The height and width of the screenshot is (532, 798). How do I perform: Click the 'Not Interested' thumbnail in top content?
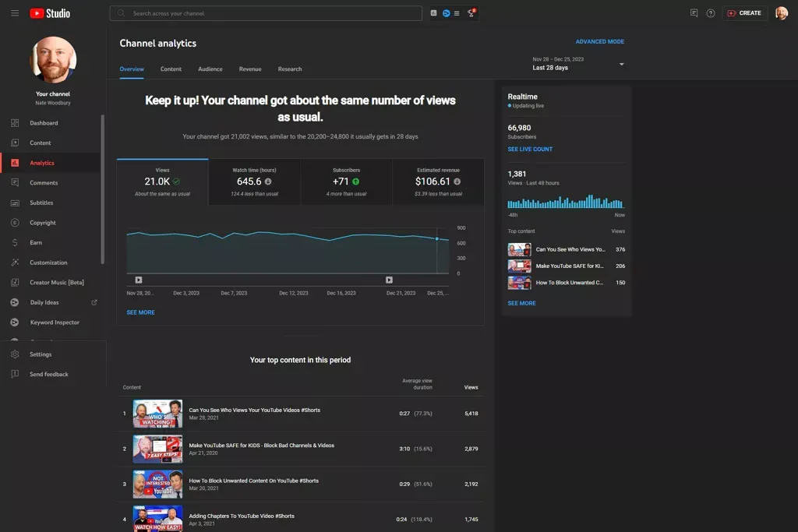(x=157, y=484)
